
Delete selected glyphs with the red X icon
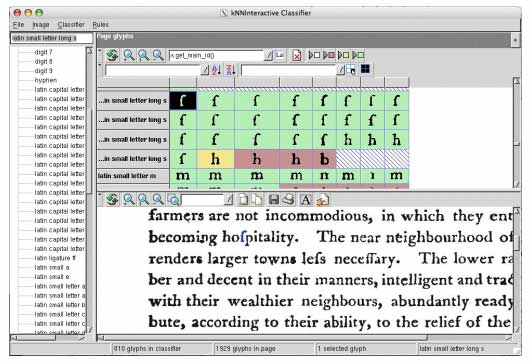point(296,55)
